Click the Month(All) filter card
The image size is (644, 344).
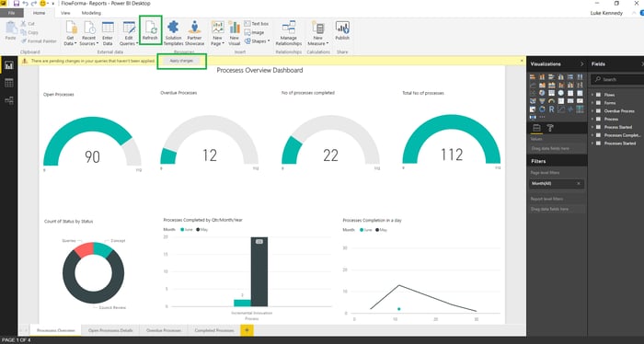tap(557, 183)
